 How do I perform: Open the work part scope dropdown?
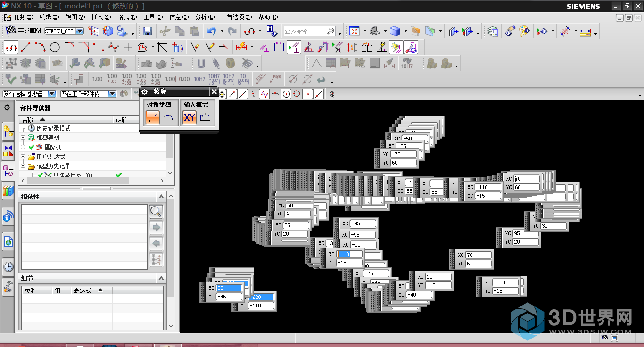tap(112, 94)
